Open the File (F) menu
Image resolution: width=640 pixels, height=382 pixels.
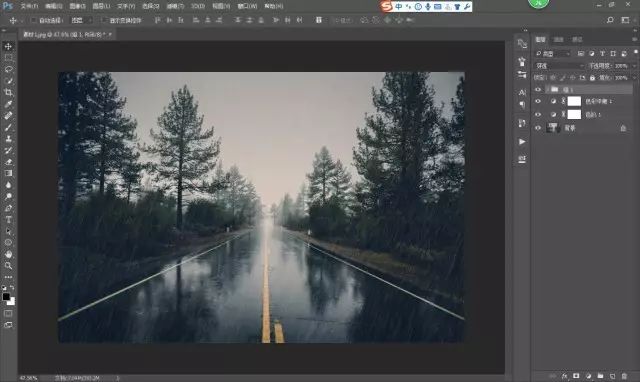(29, 6)
